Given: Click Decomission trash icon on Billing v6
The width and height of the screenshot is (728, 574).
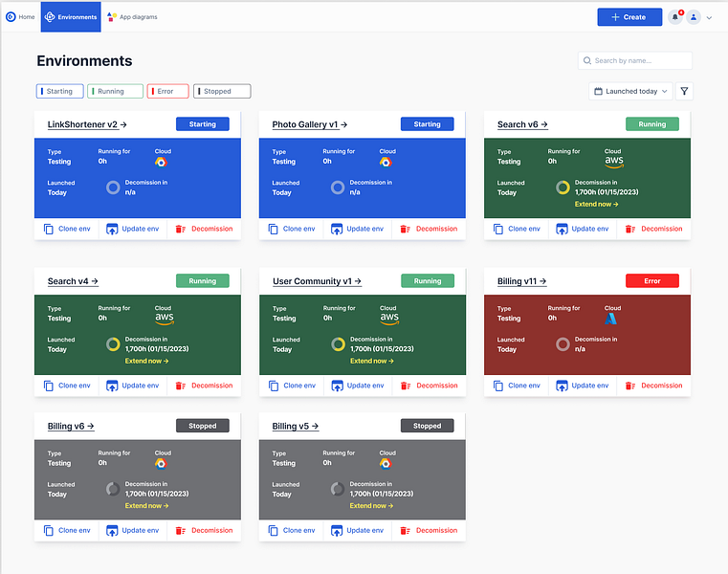Looking at the screenshot, I should pos(181,530).
